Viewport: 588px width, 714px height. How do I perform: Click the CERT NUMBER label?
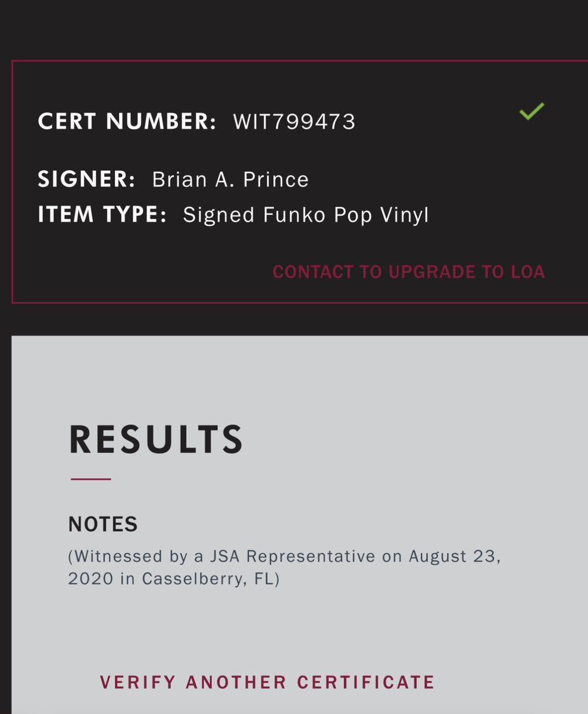click(127, 122)
